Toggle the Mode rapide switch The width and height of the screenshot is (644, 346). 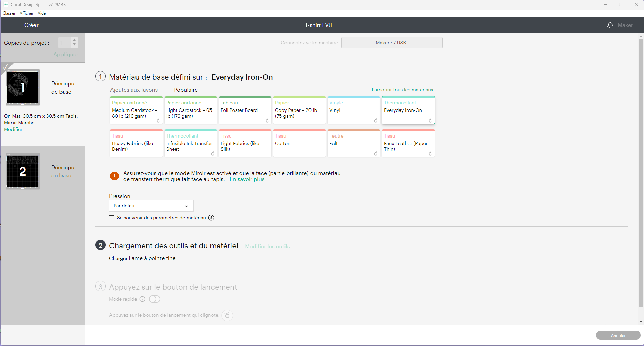click(x=155, y=299)
